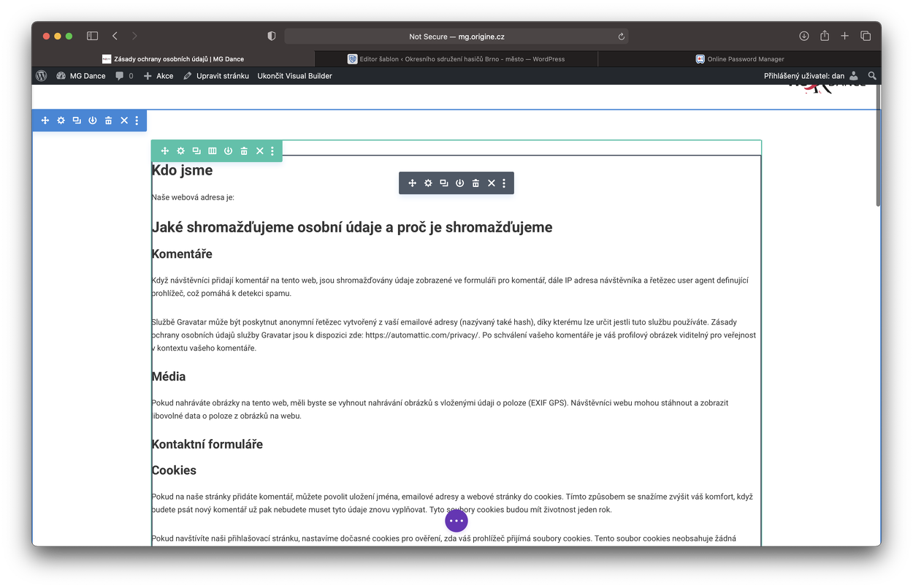The height and width of the screenshot is (588, 913).
Task: Close the dark module toolbar with X
Action: click(x=492, y=183)
